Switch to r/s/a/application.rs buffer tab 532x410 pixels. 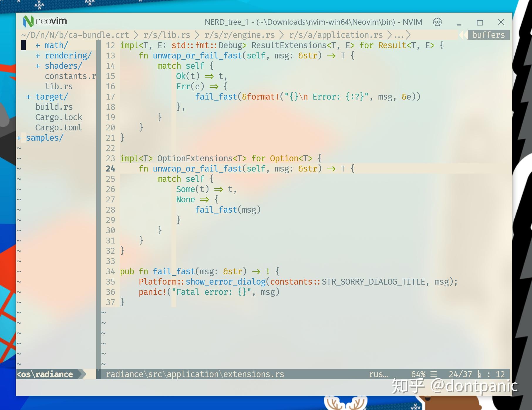[336, 35]
